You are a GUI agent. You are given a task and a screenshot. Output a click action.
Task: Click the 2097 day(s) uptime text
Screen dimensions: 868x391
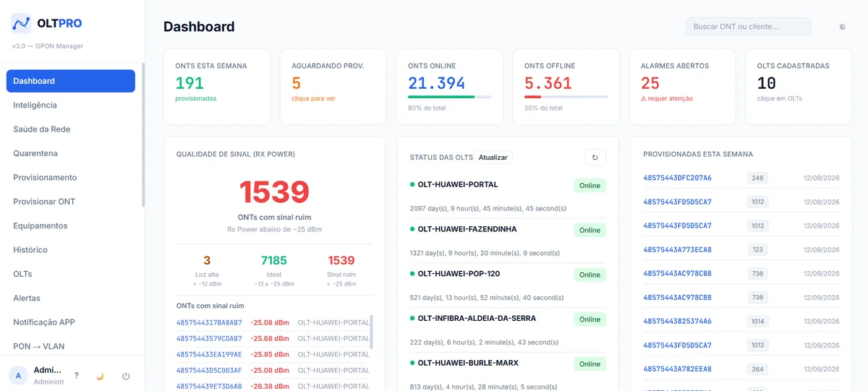coord(488,208)
